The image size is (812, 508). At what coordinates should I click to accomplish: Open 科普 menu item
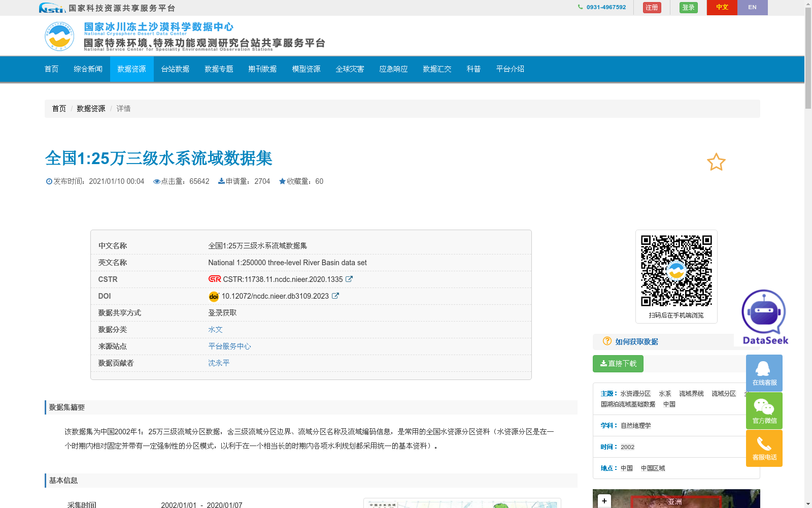474,69
